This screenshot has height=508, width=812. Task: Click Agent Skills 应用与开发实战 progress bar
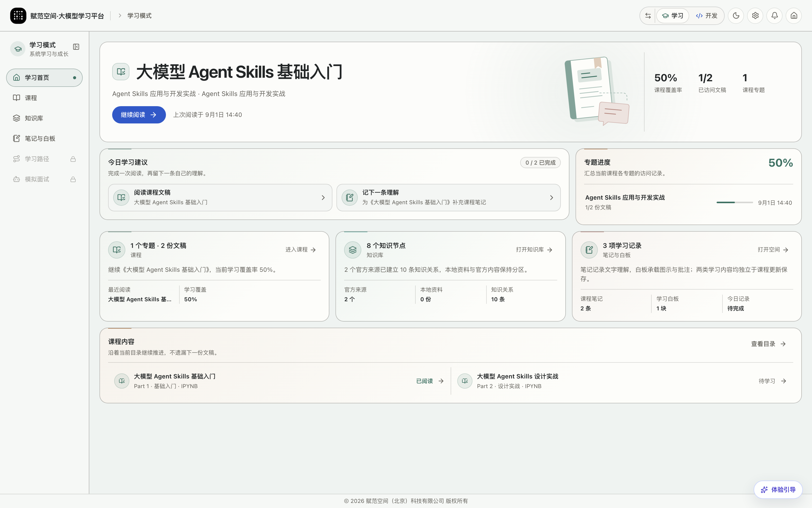pos(735,203)
